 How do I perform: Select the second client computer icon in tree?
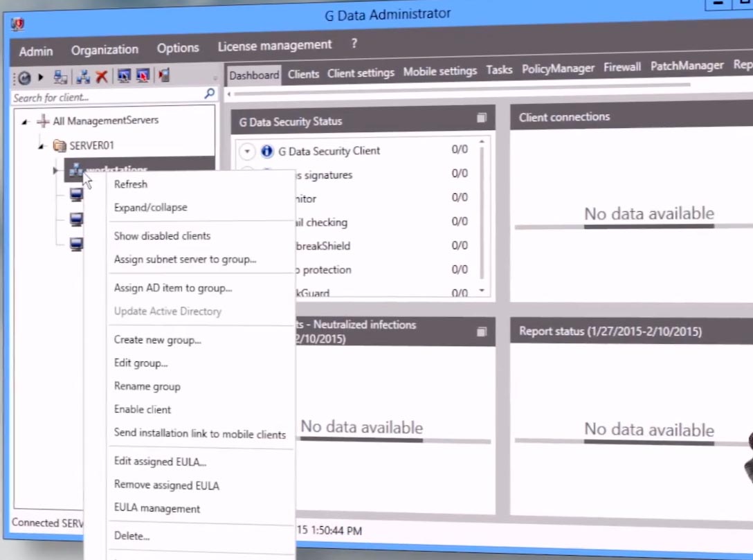tap(76, 219)
